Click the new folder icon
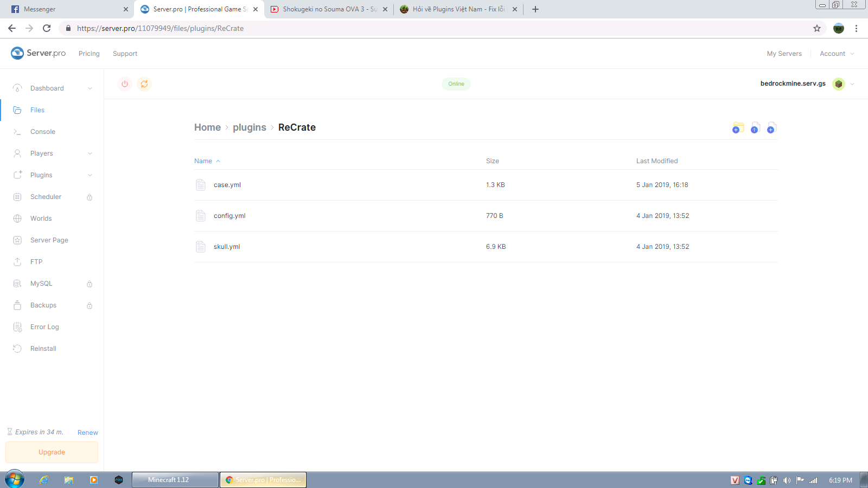868x488 pixels. 738,128
